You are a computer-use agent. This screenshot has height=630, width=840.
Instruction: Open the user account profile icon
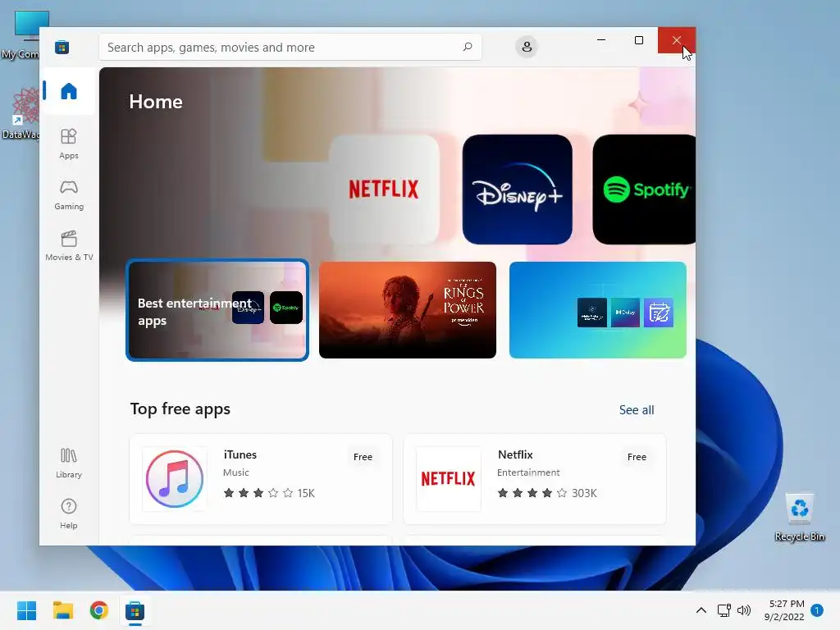[527, 47]
